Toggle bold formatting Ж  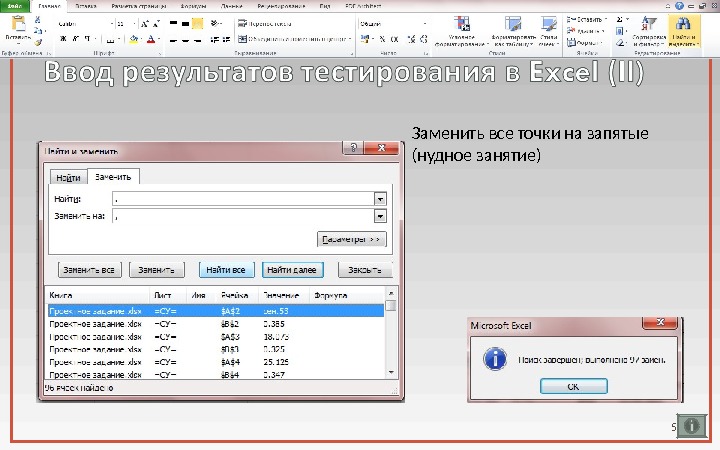click(63, 39)
